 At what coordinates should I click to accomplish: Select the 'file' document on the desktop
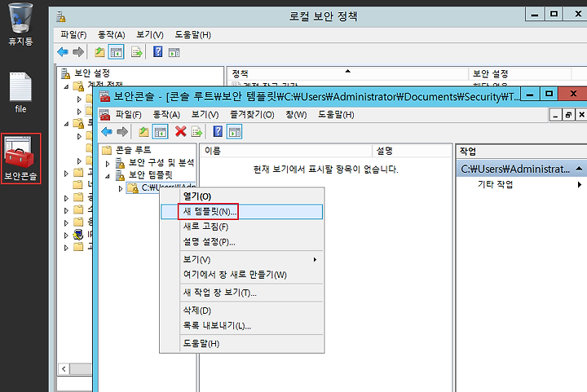point(20,92)
